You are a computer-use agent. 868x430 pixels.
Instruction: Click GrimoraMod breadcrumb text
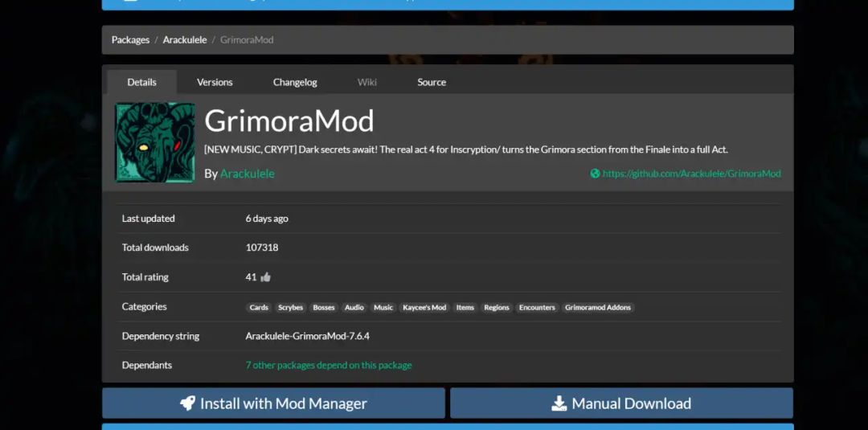tap(247, 40)
